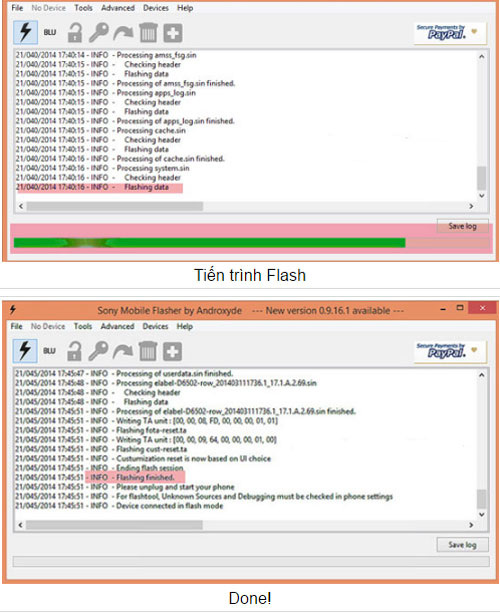The width and height of the screenshot is (500, 613).
Task: Click the scroll right arrow of the bottom log
Action: coord(471,525)
